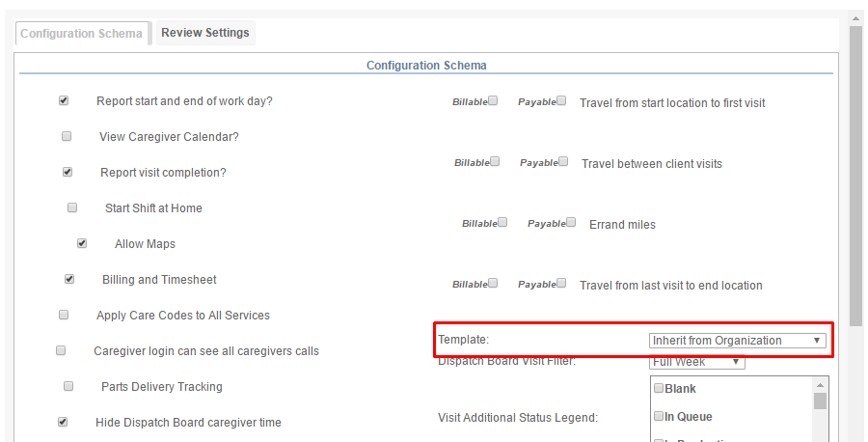Viewport: 868px width, 442px height.
Task: Check Start Shift at Home option
Action: [72, 207]
